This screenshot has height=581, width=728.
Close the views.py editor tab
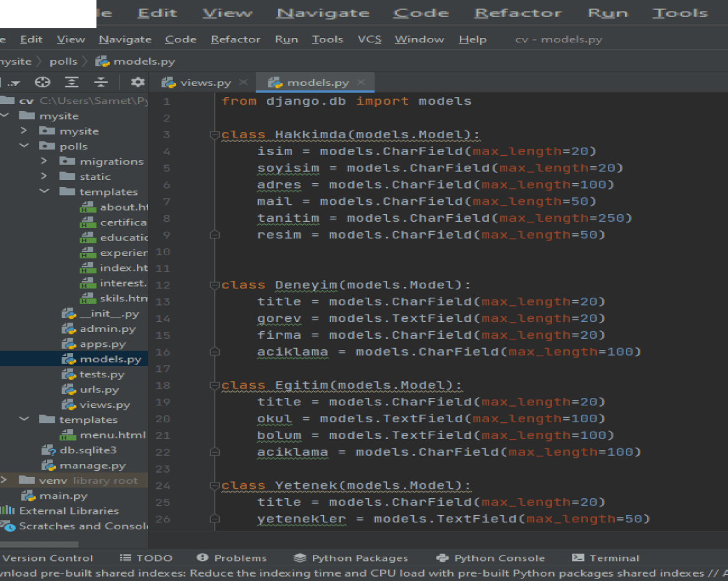coord(243,82)
